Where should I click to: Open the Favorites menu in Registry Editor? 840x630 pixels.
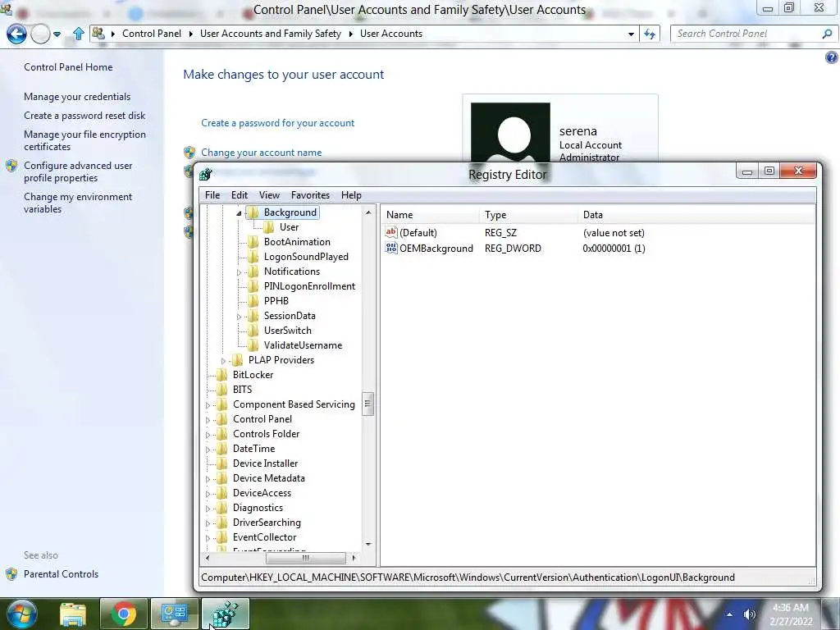pyautogui.click(x=310, y=195)
